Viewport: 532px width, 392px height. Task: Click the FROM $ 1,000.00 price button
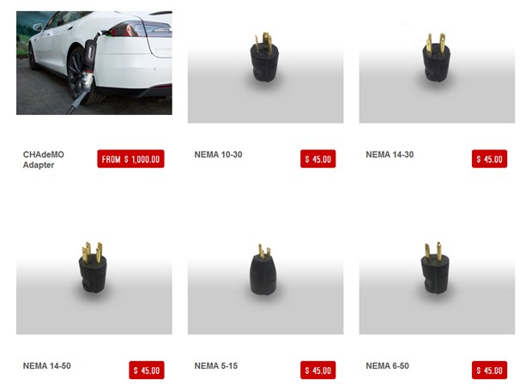click(x=130, y=159)
